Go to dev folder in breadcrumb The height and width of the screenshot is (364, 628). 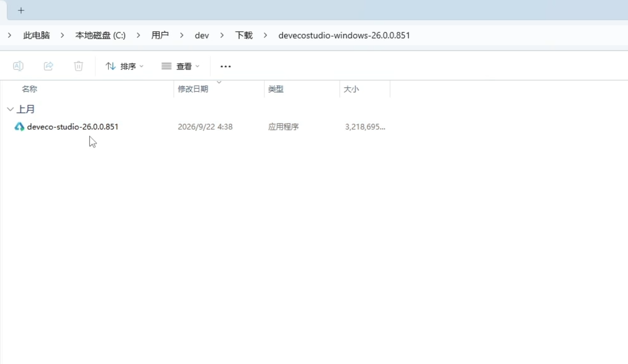tap(202, 35)
